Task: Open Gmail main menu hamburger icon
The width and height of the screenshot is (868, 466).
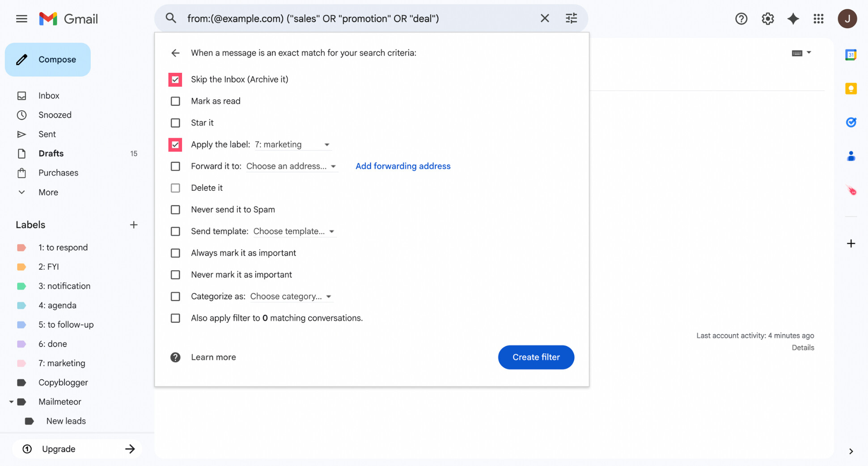Action: (x=21, y=18)
